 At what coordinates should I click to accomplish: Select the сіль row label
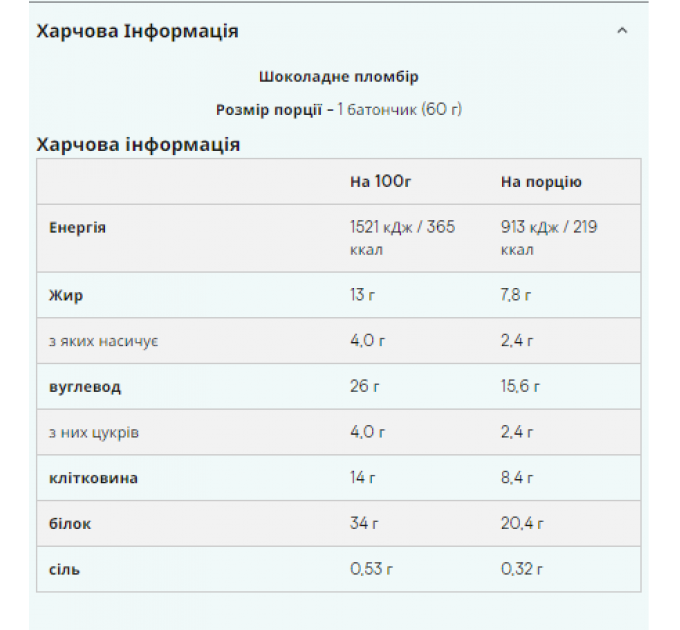[64, 569]
